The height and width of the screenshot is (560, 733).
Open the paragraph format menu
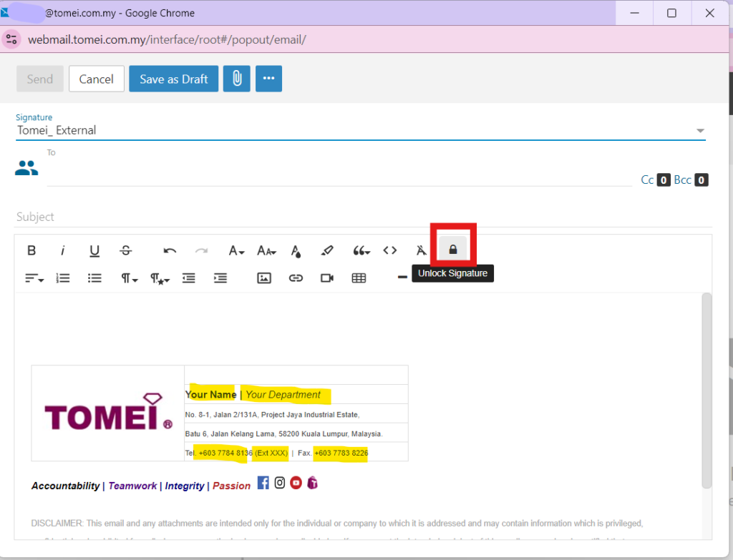pos(128,278)
